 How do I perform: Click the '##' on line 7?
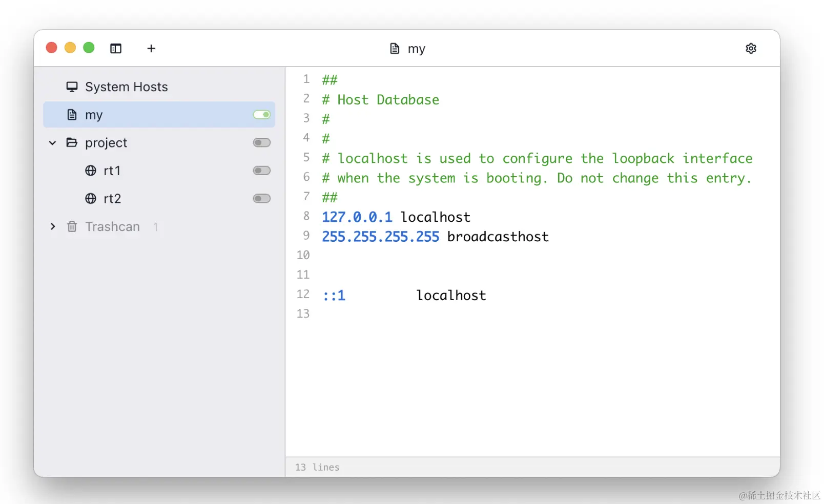click(x=330, y=197)
